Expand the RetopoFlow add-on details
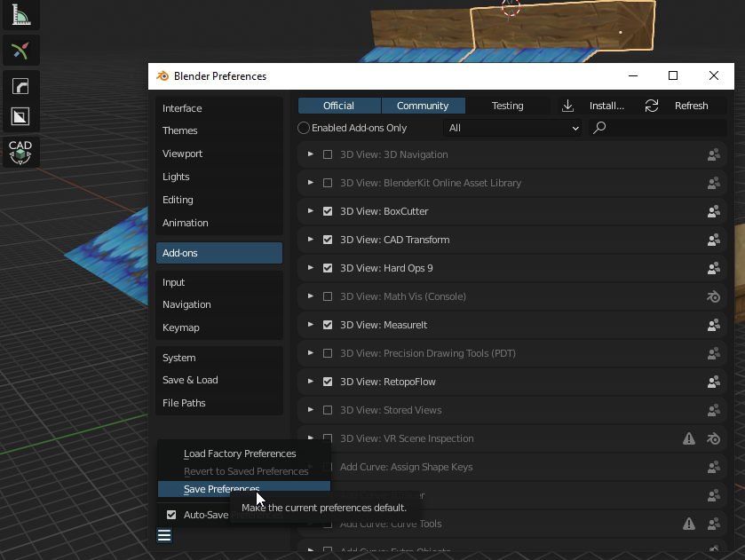The width and height of the screenshot is (745, 560). tap(310, 382)
